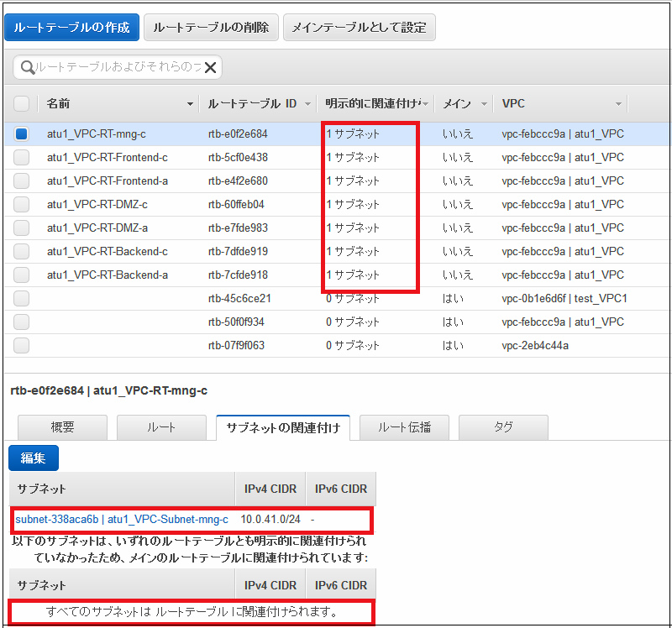Go to the タグ tab
The image size is (672, 628).
pos(503,427)
